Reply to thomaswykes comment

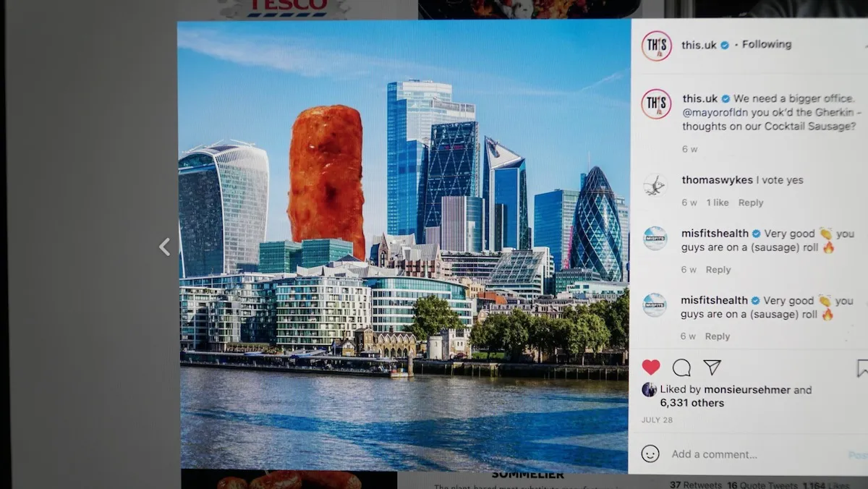[x=751, y=203]
